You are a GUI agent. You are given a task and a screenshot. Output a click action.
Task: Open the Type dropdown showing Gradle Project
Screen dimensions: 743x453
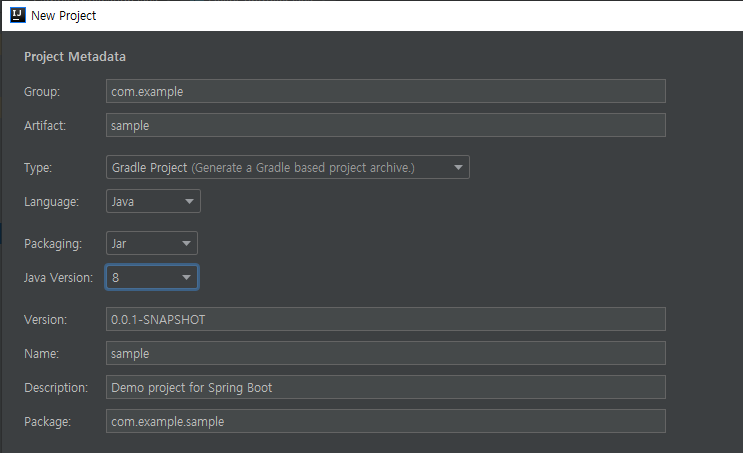click(288, 167)
